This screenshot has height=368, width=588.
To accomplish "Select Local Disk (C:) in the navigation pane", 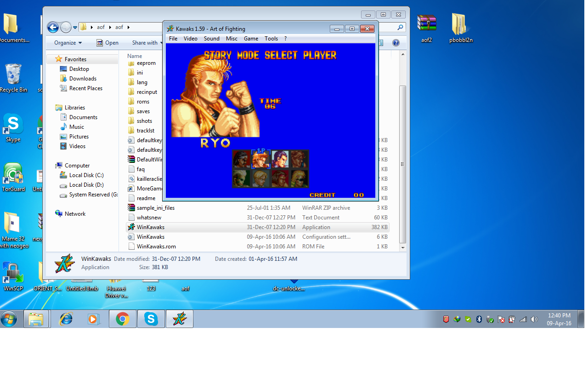I will [x=86, y=175].
